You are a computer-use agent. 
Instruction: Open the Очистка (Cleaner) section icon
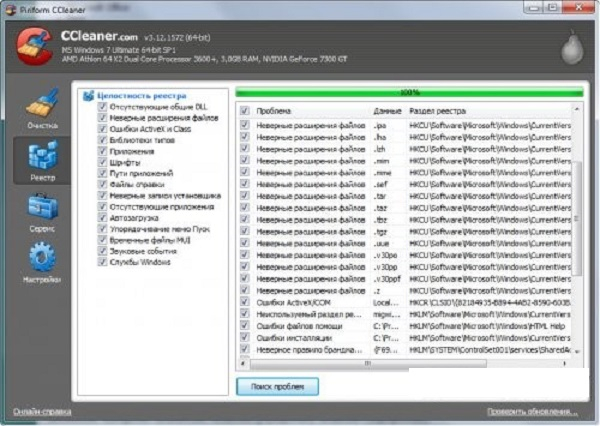tap(42, 103)
